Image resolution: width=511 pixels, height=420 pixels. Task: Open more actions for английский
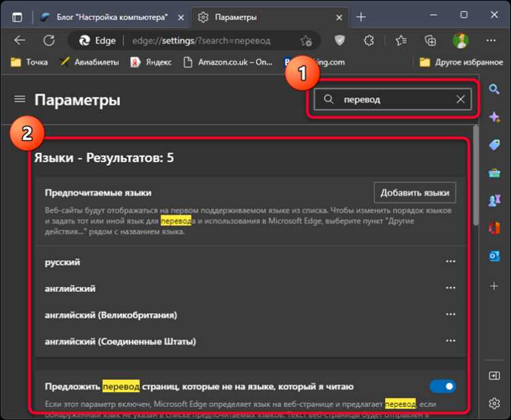(450, 288)
